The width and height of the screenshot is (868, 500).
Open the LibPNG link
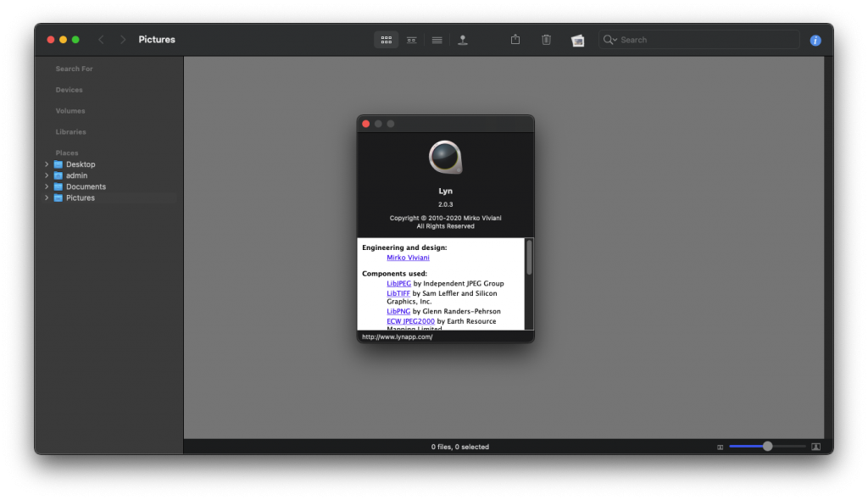point(398,311)
